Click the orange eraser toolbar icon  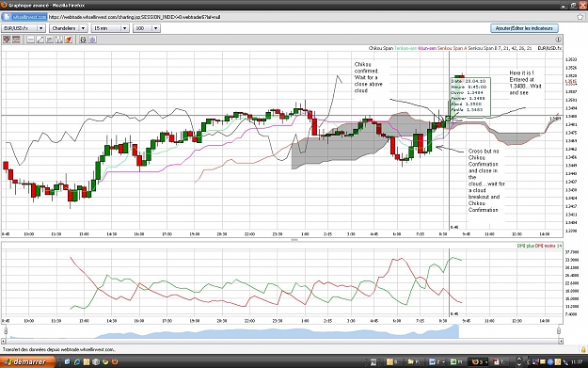(x=69, y=40)
